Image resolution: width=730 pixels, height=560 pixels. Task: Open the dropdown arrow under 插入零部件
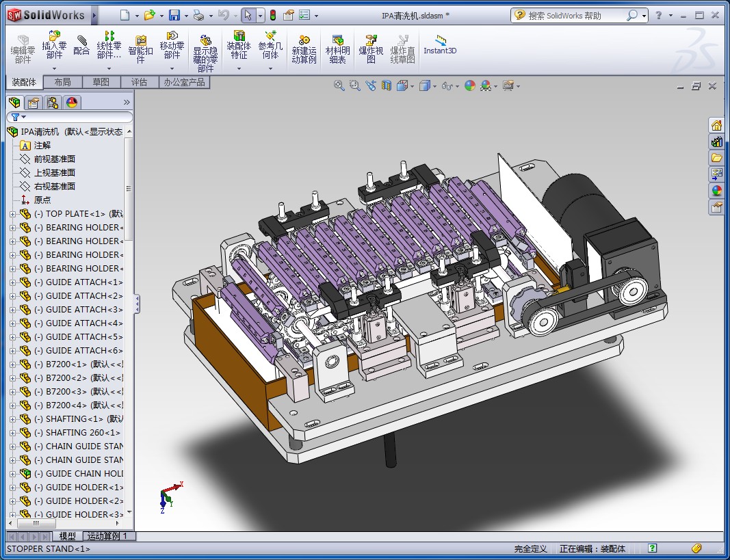point(54,68)
